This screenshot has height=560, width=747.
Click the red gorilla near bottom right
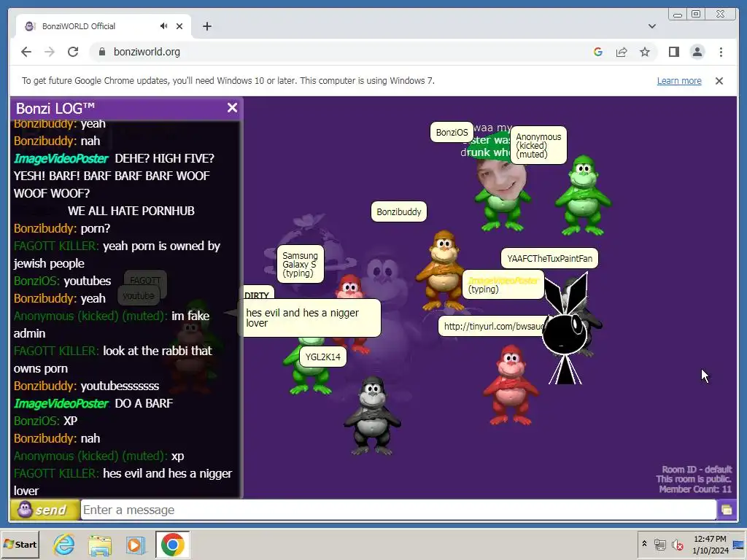point(511,385)
